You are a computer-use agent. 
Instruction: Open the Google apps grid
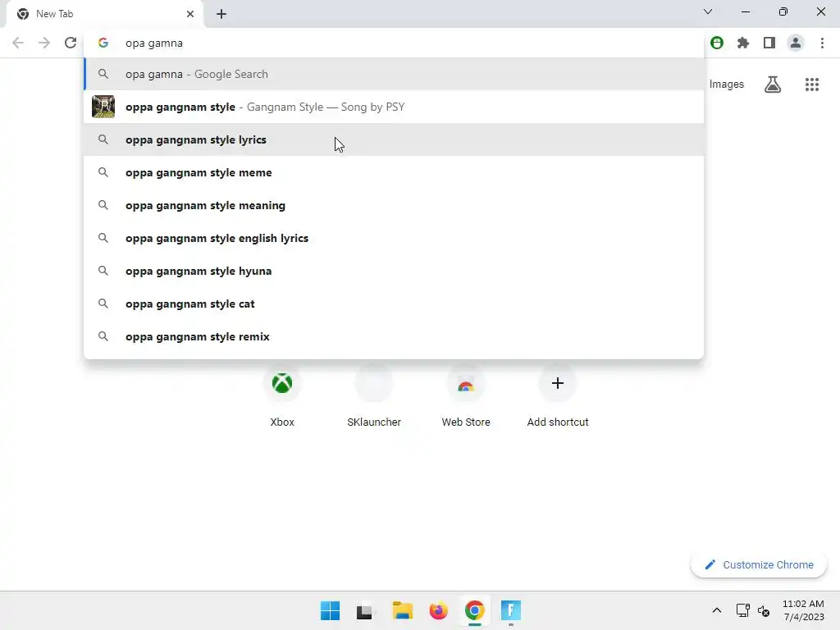tap(812, 84)
